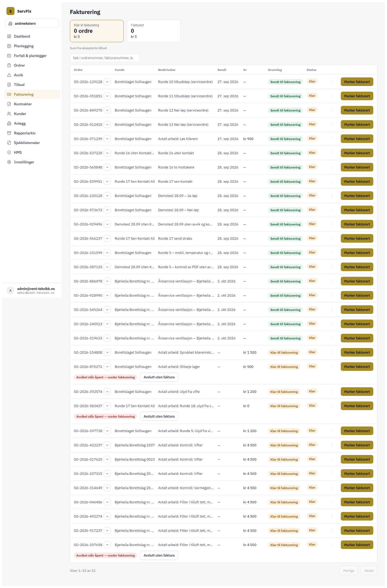The image size is (387, 588).
Task: Open the Fakturering menu item
Action: click(32, 94)
